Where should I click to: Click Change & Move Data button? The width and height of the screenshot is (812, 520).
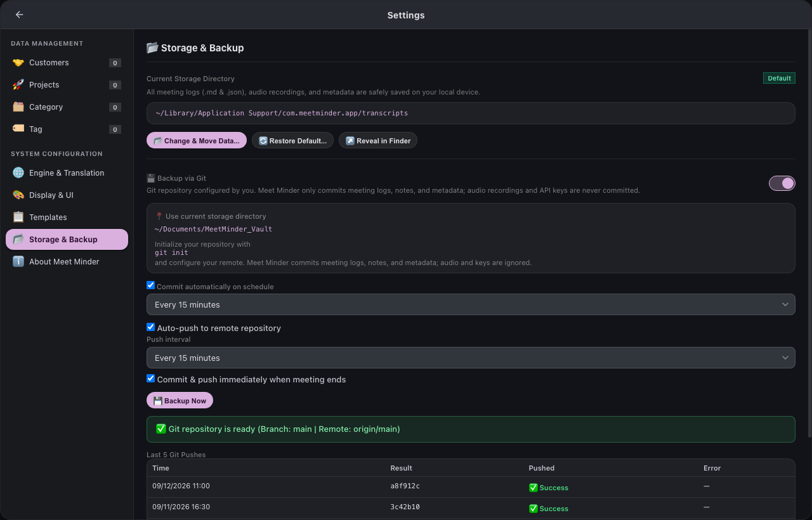pyautogui.click(x=197, y=140)
